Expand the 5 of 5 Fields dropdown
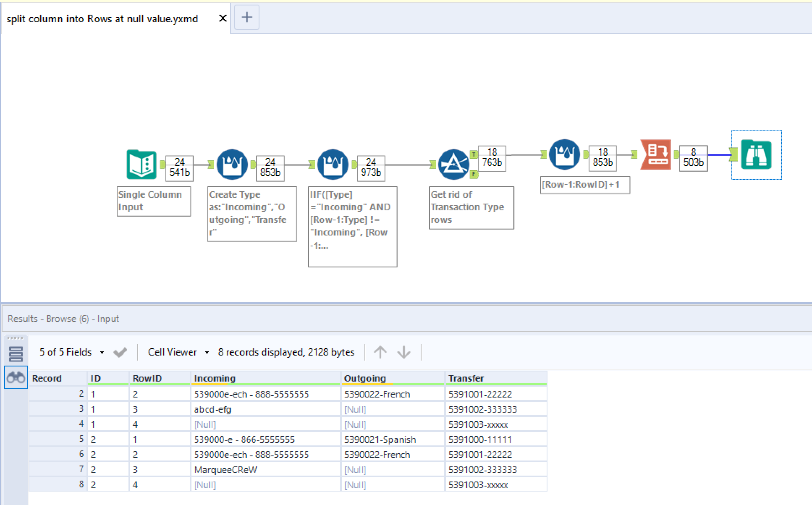This screenshot has height=505, width=812. pos(102,353)
